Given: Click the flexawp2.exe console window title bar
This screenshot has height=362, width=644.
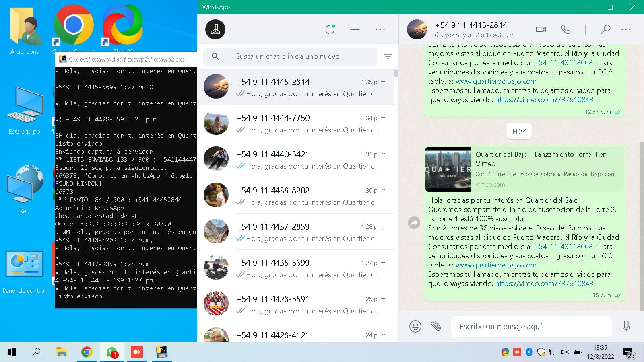Looking at the screenshot, I should point(126,60).
